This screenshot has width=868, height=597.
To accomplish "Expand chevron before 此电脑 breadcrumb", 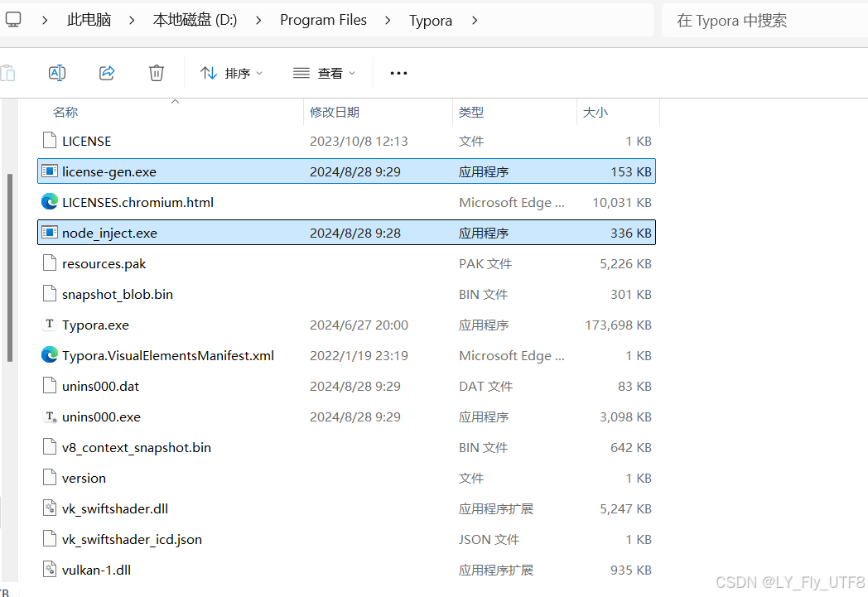I will point(45,21).
